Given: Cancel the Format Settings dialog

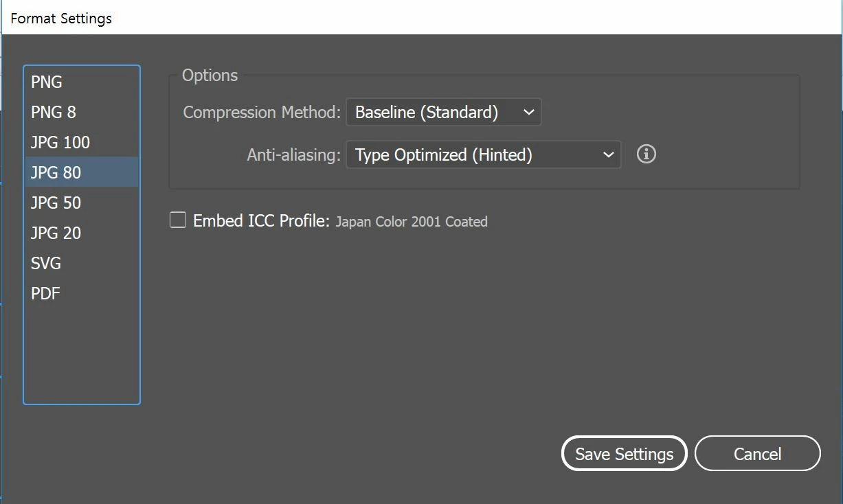Looking at the screenshot, I should (757, 453).
